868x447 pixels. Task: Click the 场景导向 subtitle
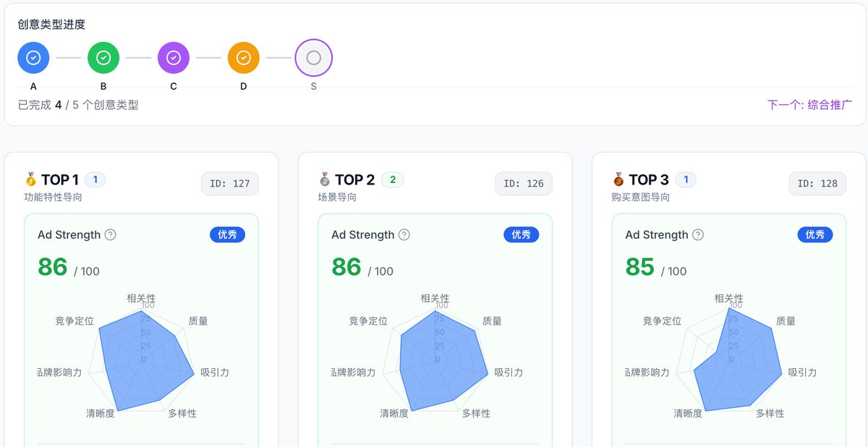(337, 197)
